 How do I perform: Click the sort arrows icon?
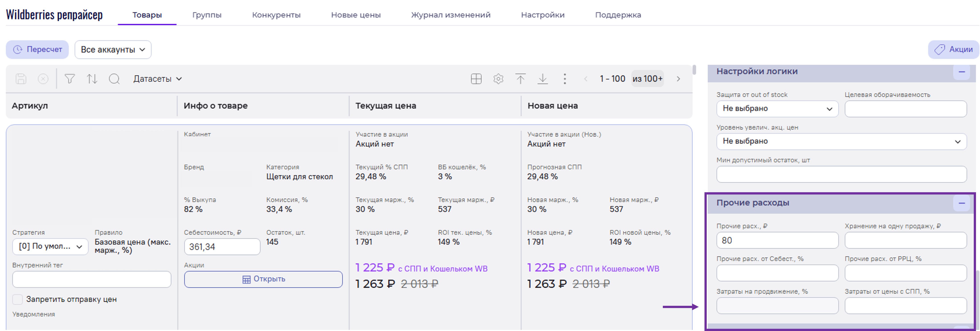tap(92, 79)
